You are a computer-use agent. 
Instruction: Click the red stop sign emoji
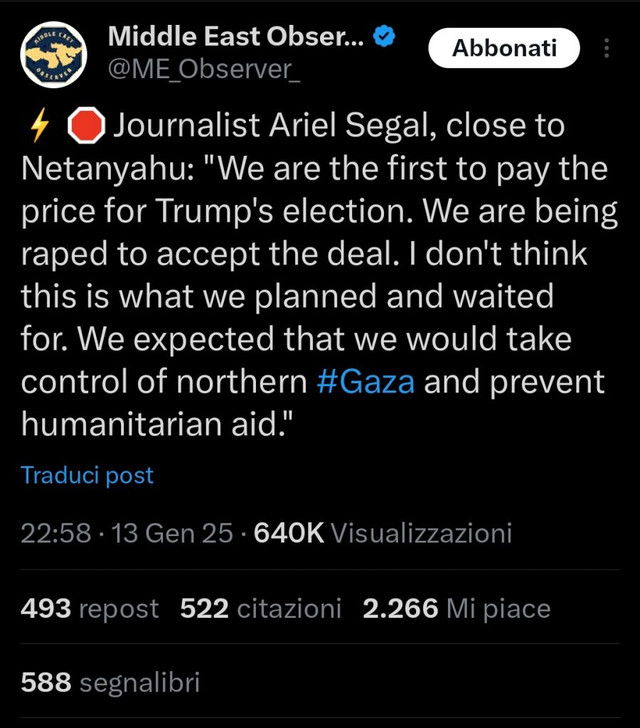pos(86,126)
